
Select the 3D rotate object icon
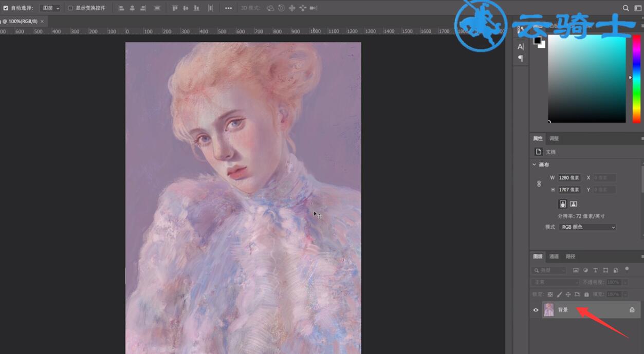(270, 8)
